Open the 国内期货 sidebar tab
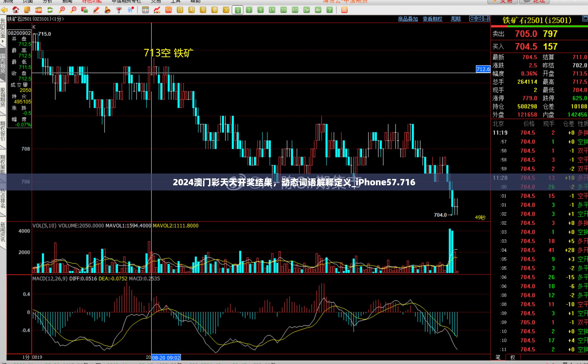Viewport: 588px width, 364px height. click(3, 64)
